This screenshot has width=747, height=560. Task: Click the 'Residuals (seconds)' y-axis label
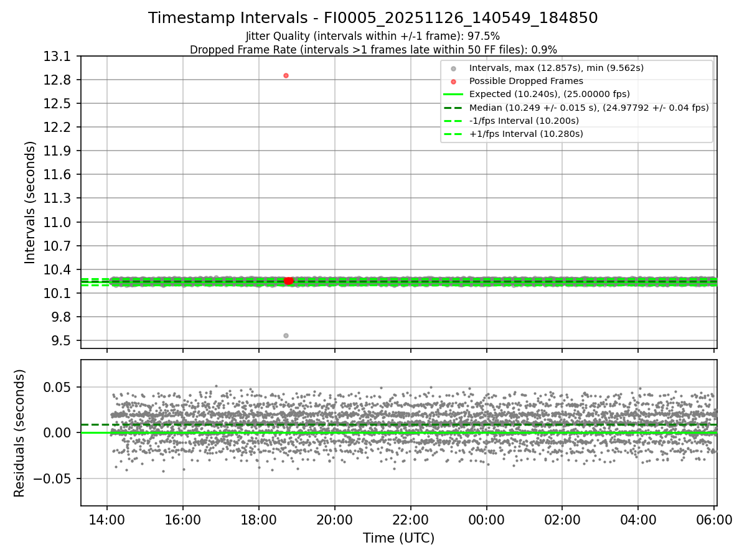tap(20, 433)
